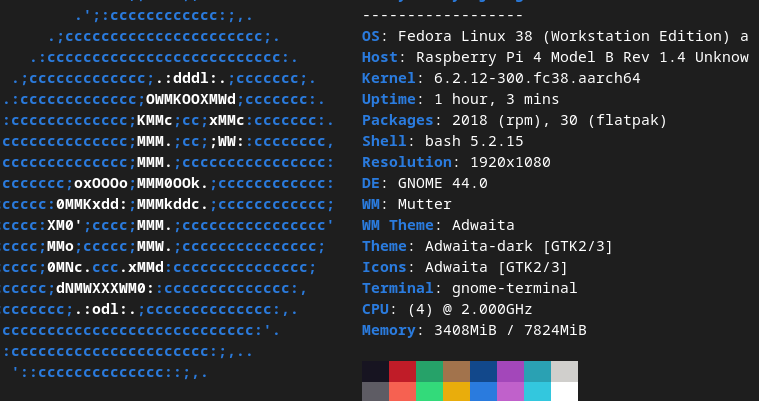Click the Shell bash 5.2.15 line

pos(443,141)
